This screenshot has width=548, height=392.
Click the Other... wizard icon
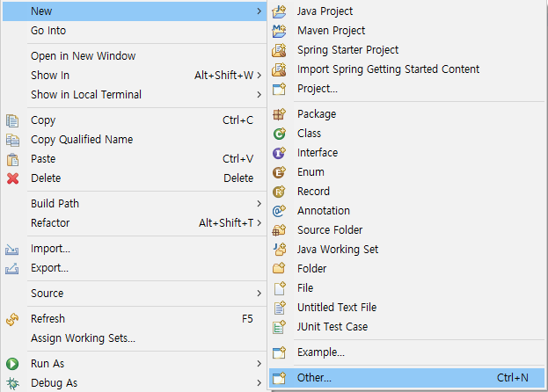click(279, 378)
